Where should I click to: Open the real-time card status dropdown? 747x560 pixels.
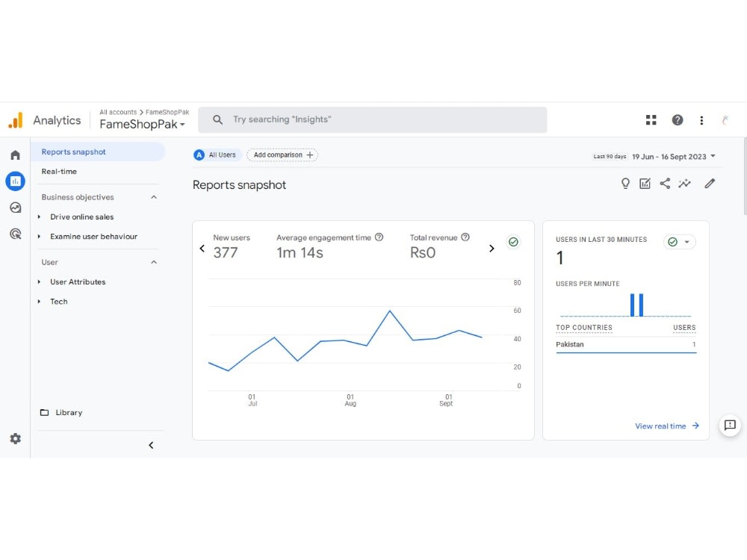tap(679, 242)
